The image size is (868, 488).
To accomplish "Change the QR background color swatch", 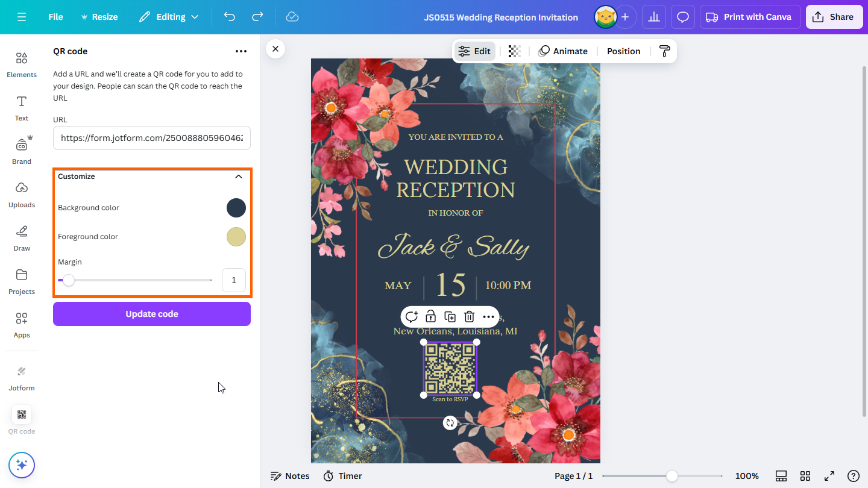I will 236,208.
